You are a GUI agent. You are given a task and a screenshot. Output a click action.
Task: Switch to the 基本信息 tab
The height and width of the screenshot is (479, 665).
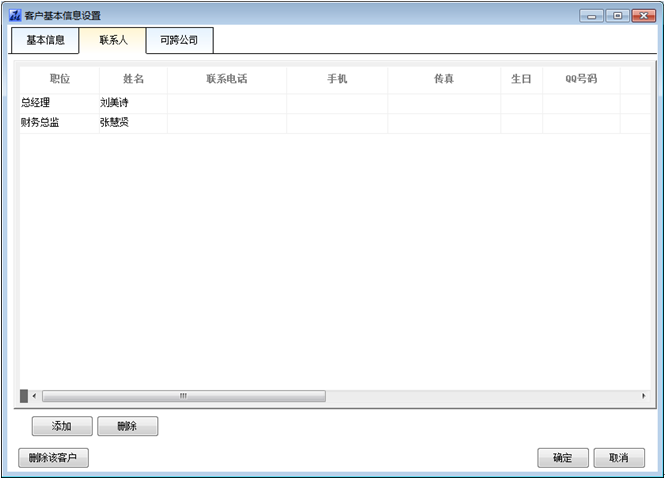[45, 41]
